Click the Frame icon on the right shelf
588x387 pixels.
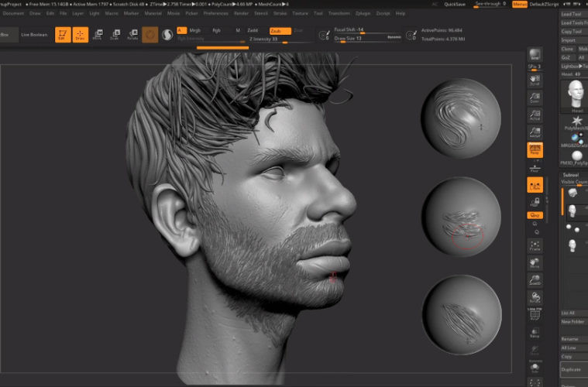tap(535, 245)
